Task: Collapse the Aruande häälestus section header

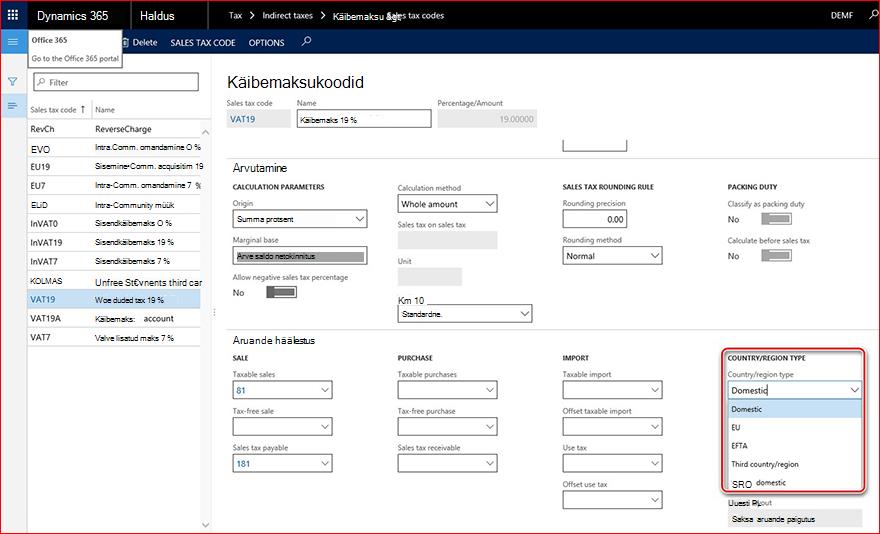Action: (x=274, y=340)
